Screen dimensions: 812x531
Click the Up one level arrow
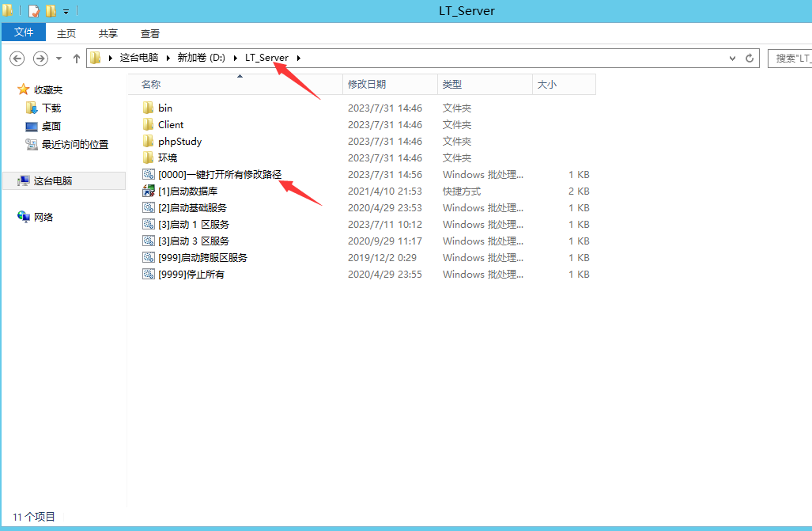click(x=77, y=58)
